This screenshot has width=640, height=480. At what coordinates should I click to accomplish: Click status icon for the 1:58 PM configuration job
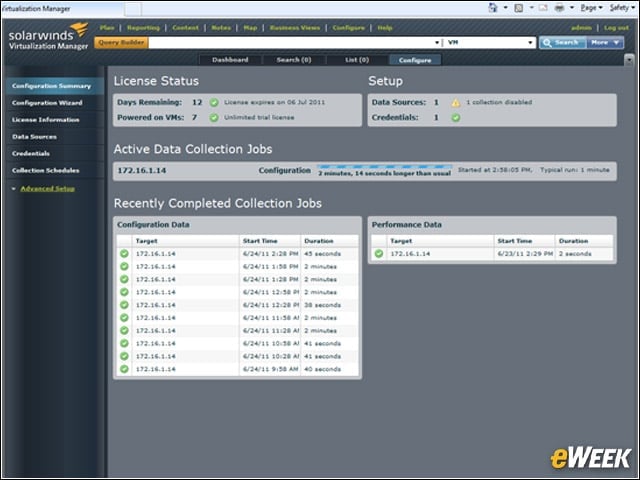124,267
